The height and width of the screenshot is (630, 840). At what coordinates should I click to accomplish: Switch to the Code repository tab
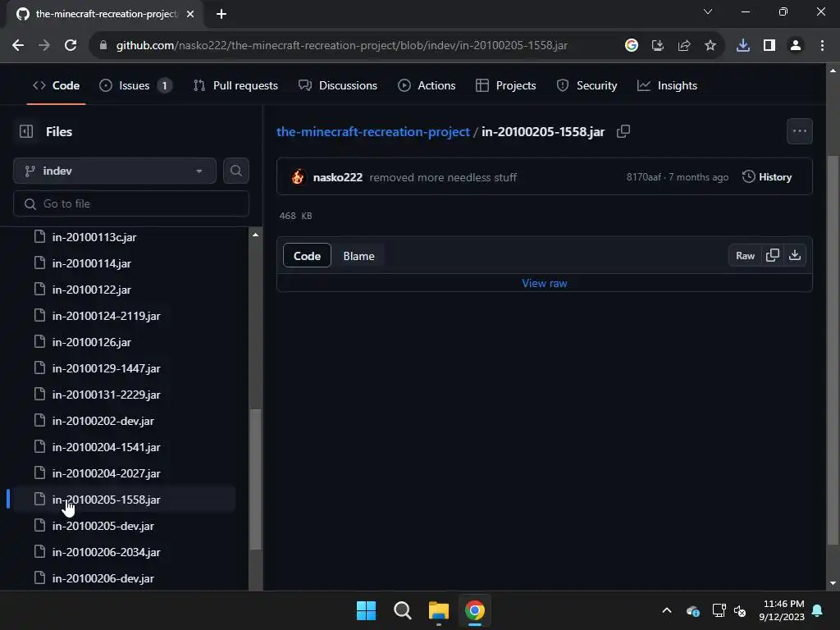tap(57, 85)
